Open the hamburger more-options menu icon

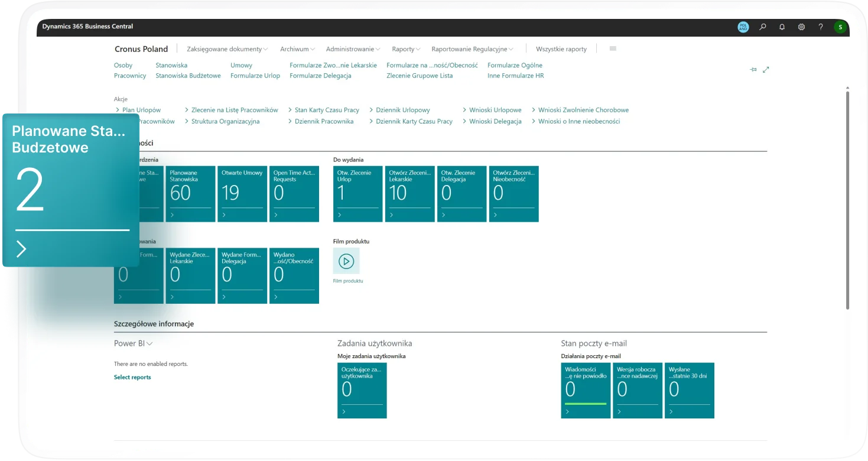click(613, 48)
